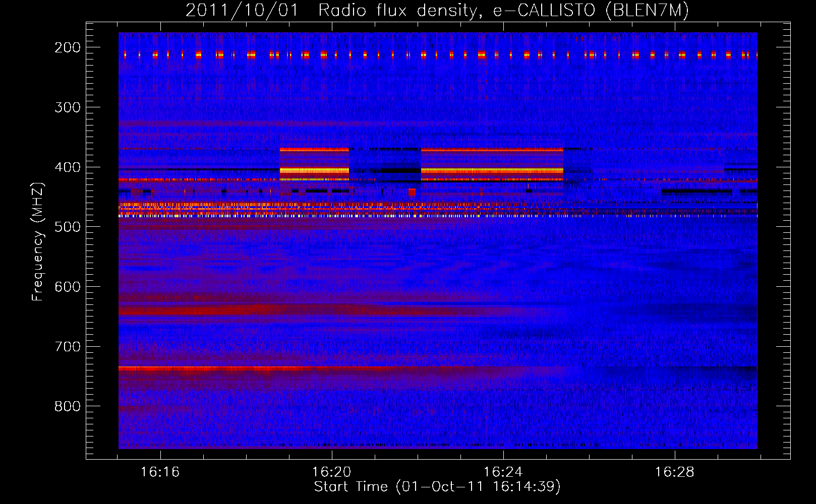
Task: Click the 'Frequency (MHZ)' y-axis label
Action: tap(38, 241)
